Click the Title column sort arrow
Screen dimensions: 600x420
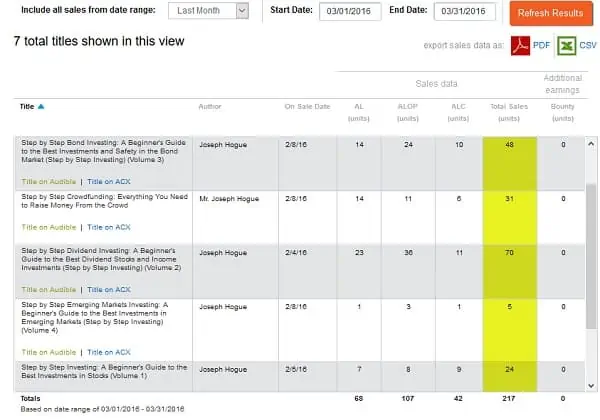(x=41, y=105)
